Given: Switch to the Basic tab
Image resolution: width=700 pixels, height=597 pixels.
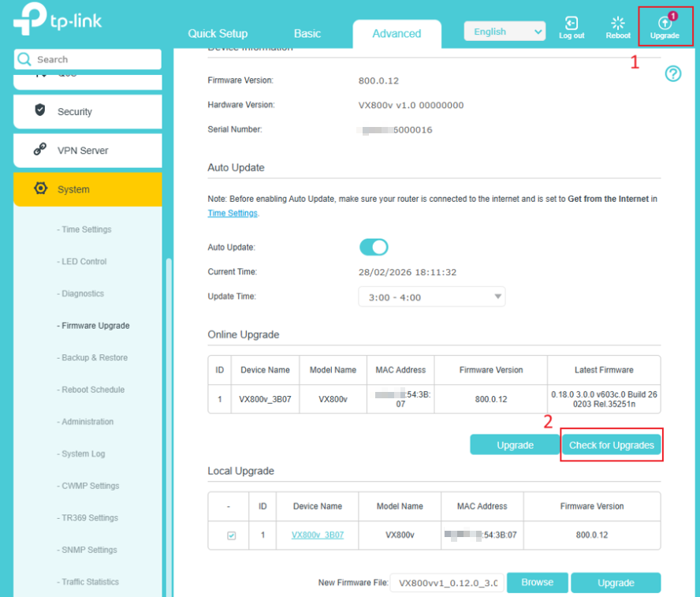Looking at the screenshot, I should click(307, 33).
